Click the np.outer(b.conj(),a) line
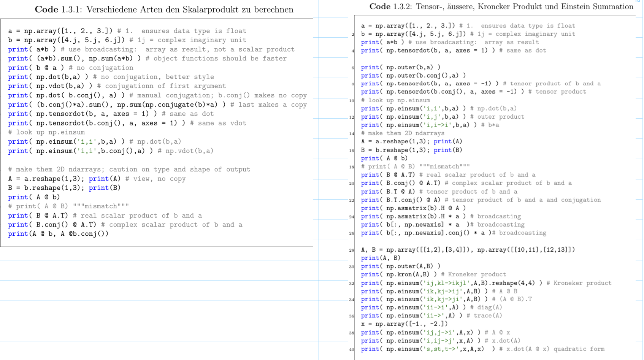This screenshot has height=360, width=644. pyautogui.click(x=413, y=76)
